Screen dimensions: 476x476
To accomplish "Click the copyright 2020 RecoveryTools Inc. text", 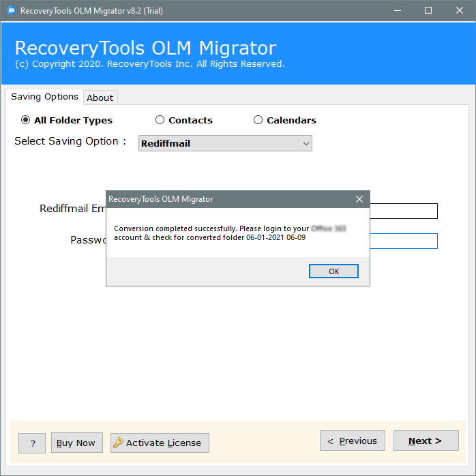I will point(150,64).
